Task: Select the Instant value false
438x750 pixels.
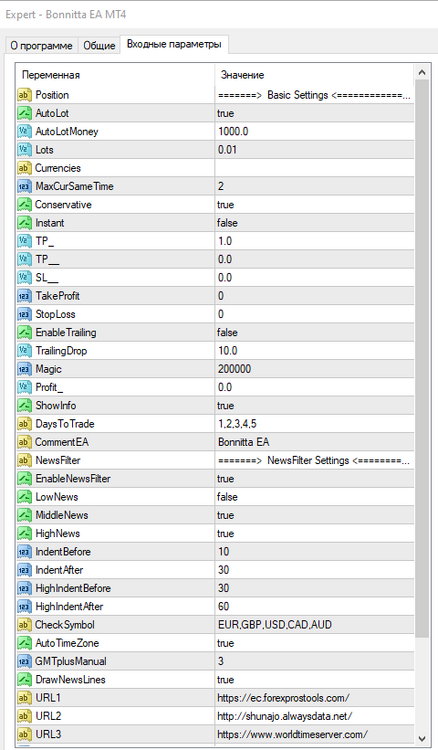Action: tap(227, 223)
